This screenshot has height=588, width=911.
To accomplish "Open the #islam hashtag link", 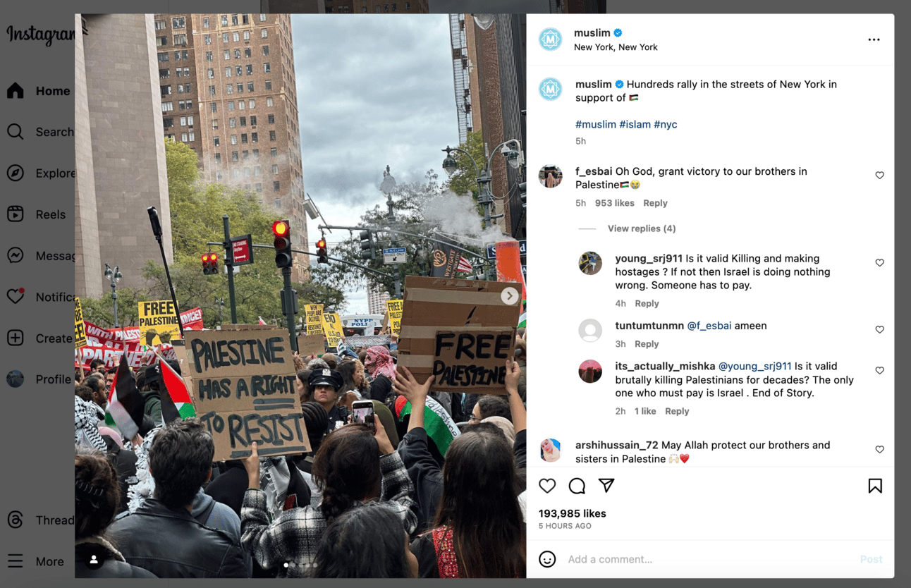I will [635, 124].
